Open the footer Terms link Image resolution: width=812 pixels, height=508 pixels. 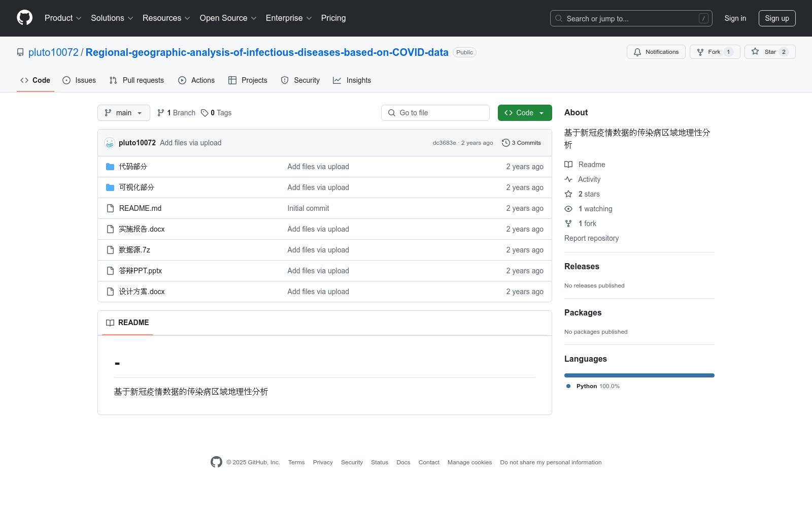[x=296, y=462]
